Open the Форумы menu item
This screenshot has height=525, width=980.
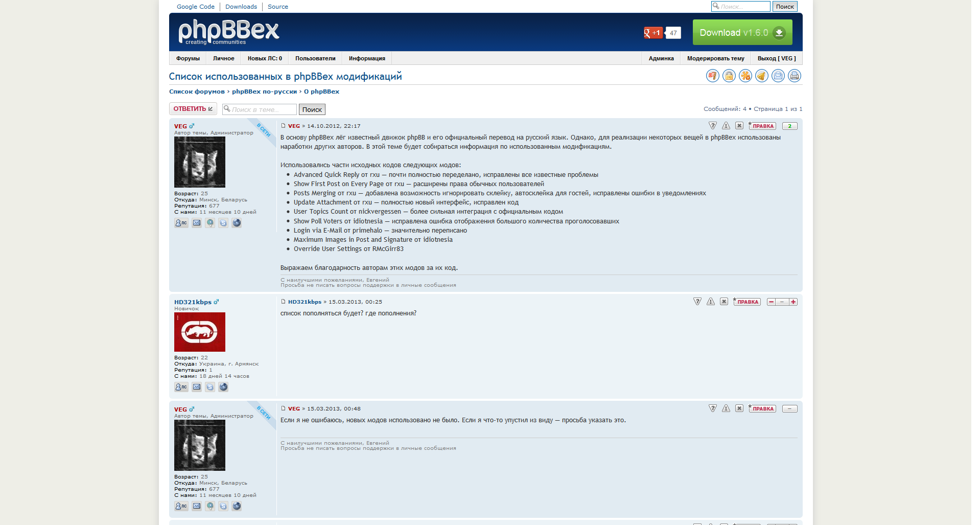(x=188, y=58)
